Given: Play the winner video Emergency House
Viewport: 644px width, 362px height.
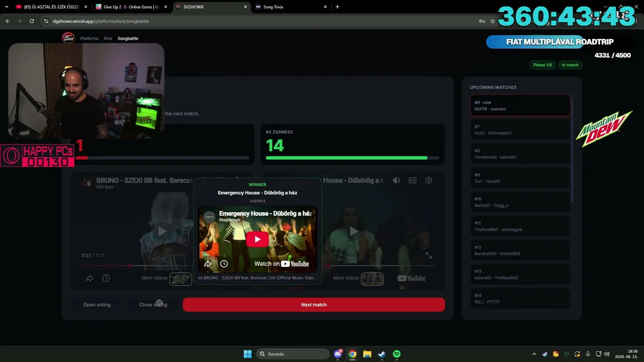Looking at the screenshot, I should pyautogui.click(x=257, y=239).
